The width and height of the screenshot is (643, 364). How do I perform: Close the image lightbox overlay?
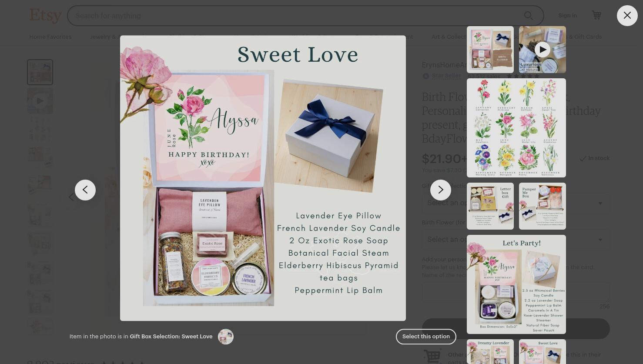point(627,16)
